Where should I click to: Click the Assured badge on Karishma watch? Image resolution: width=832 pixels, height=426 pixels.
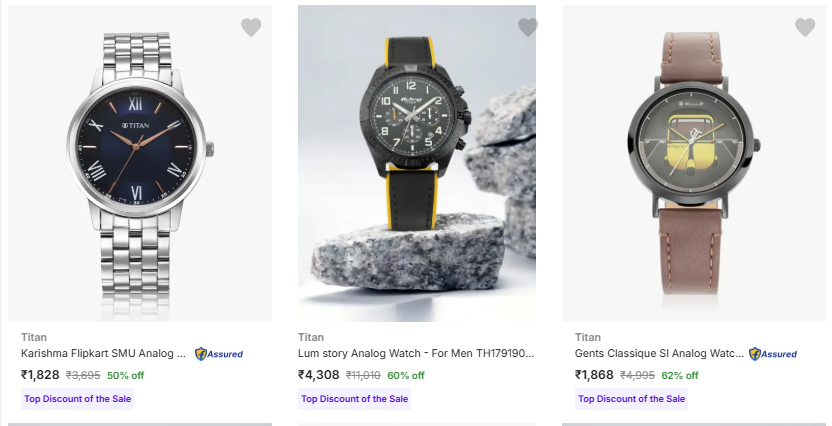pyautogui.click(x=219, y=354)
